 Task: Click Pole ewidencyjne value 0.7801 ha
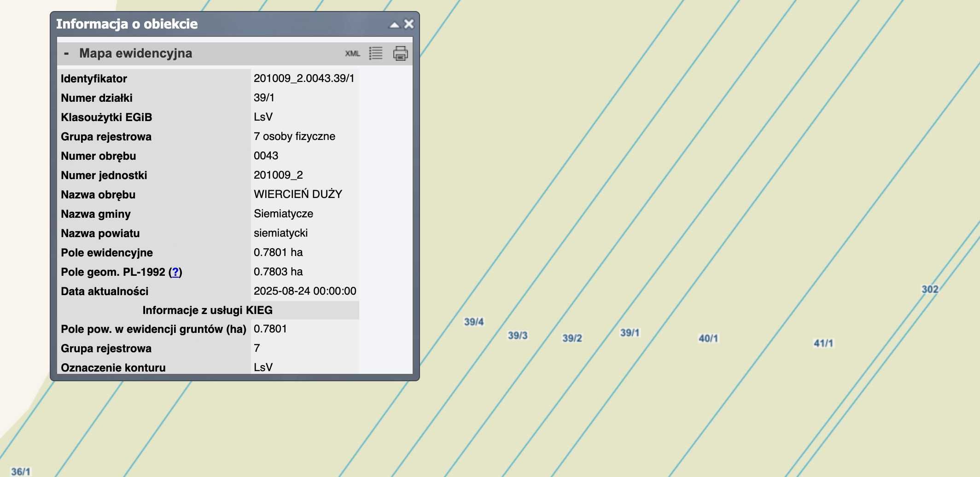[x=278, y=252]
